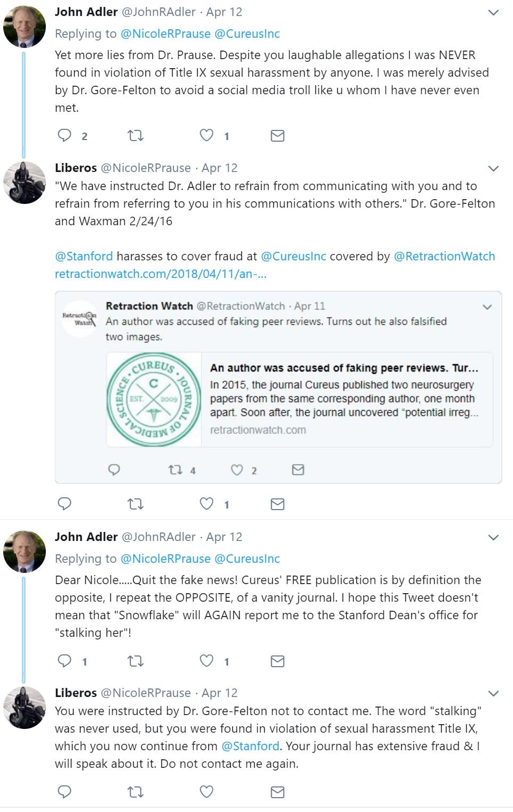
Task: Open the retractionwatch.com shortened link
Action: pyautogui.click(x=160, y=274)
